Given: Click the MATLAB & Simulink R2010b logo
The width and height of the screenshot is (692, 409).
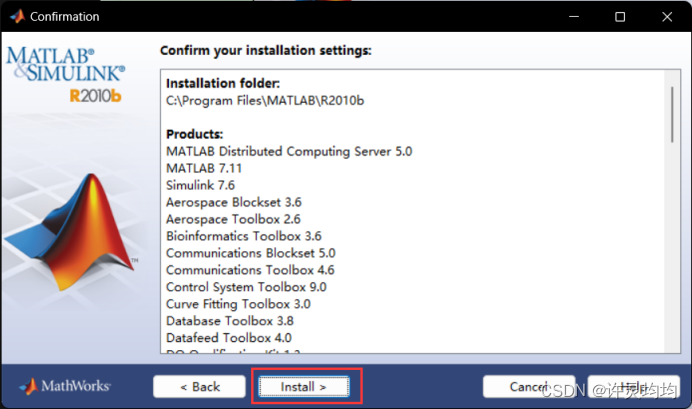Looking at the screenshot, I should coord(66,74).
